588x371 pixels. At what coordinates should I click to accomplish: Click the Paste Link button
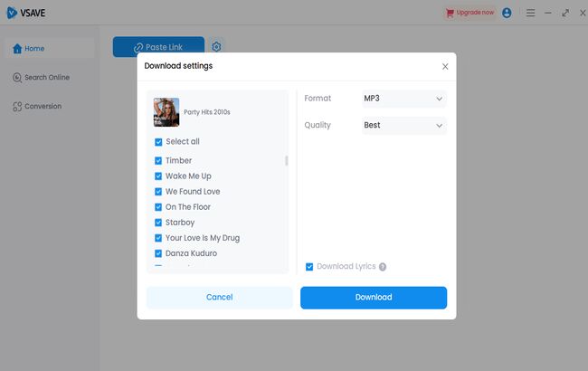click(x=158, y=47)
